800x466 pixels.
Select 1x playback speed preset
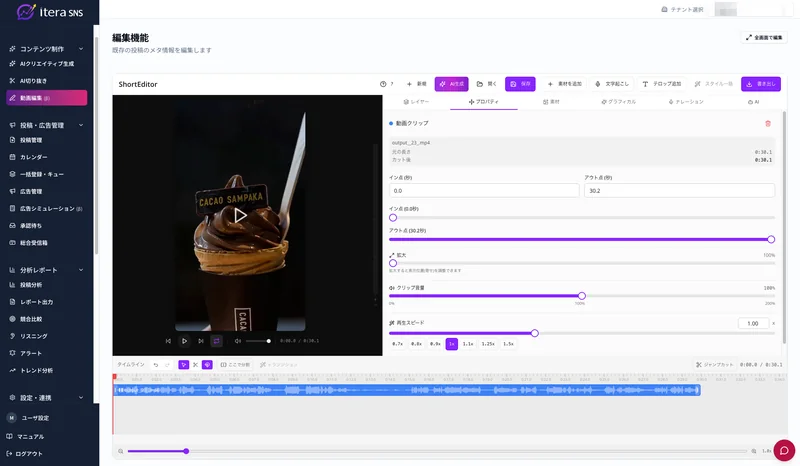coord(452,344)
